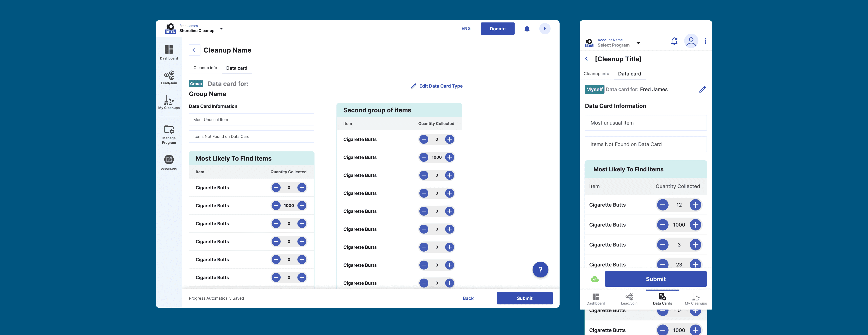Click the Data Cards icon in mobile nav
Viewport: 868px width, 335px height.
coord(662,299)
